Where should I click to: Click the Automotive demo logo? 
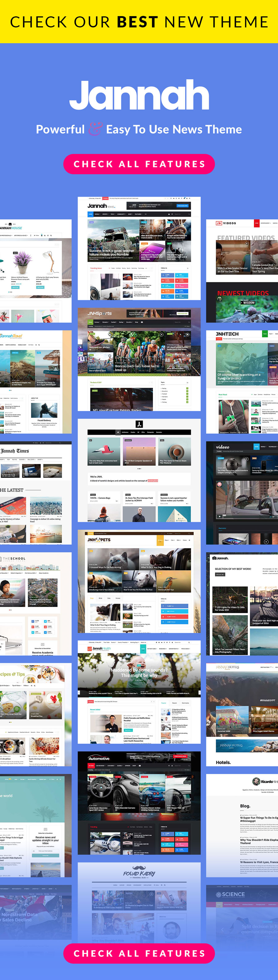pyautogui.click(x=99, y=758)
